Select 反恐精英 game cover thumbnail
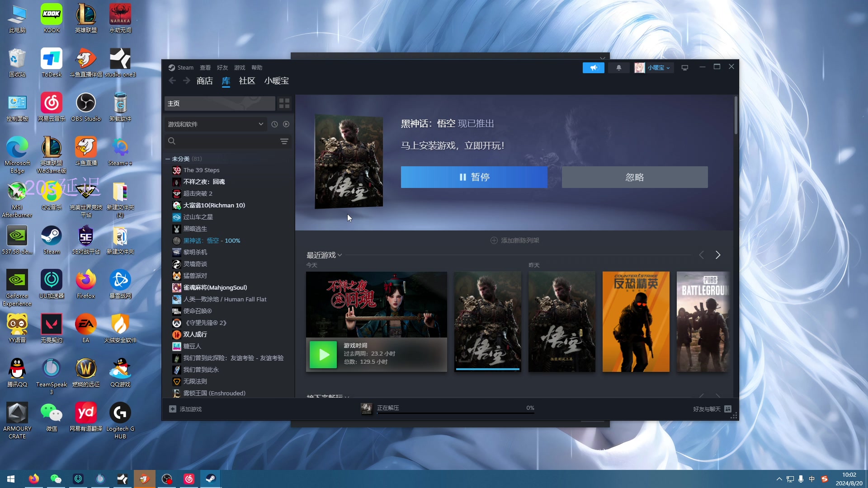The width and height of the screenshot is (868, 488). [636, 322]
